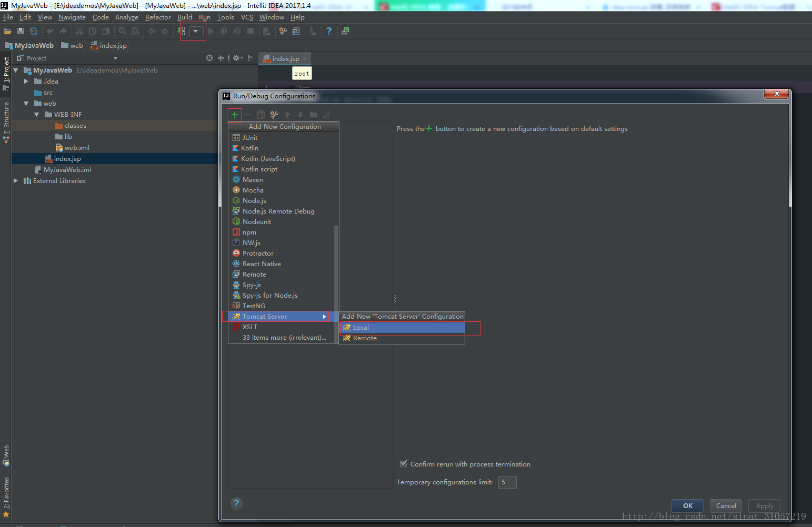The width and height of the screenshot is (812, 527).
Task: Click the Back navigation arrow icon
Action: click(x=152, y=31)
